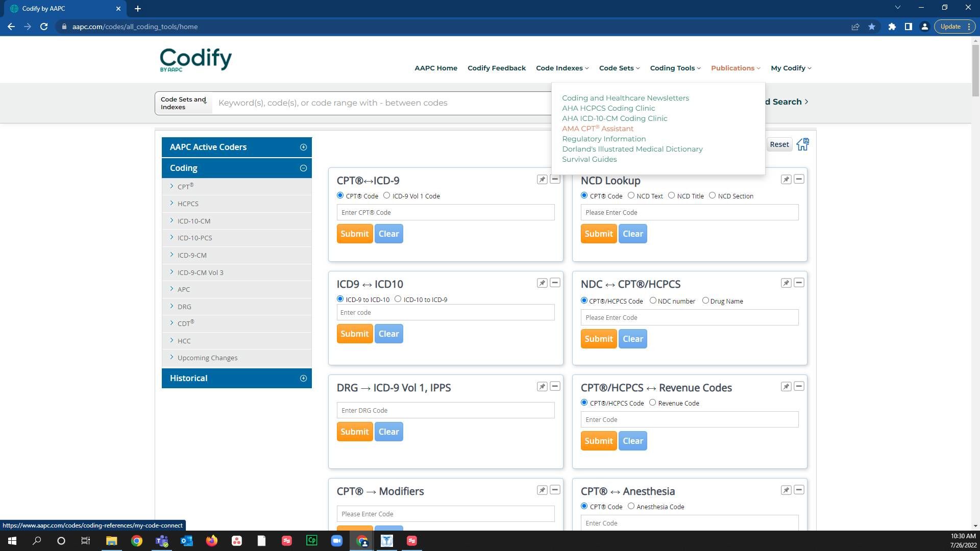Click the Enter DRG Code field
980x551 pixels.
click(445, 410)
